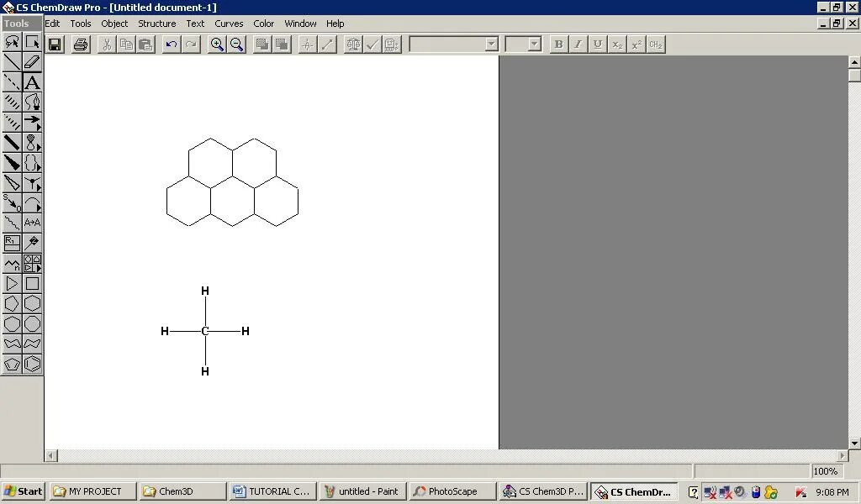Select the Bold Bond tool
The image size is (861, 504).
tap(12, 143)
